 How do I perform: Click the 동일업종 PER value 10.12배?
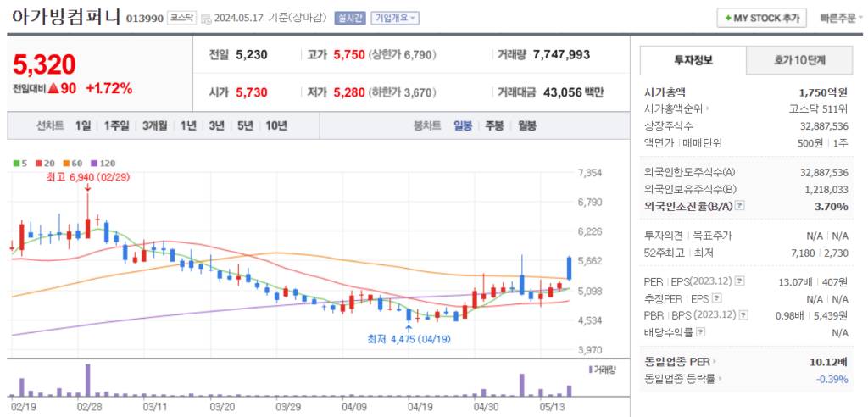click(x=828, y=363)
